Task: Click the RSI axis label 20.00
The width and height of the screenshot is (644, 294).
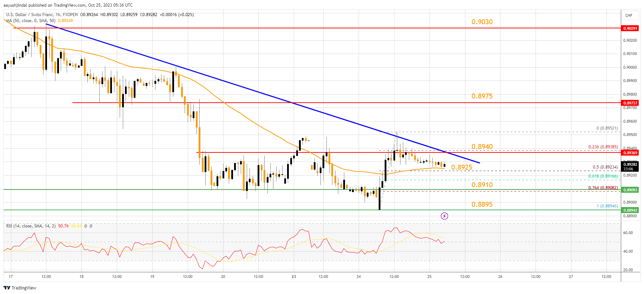Action: tap(628, 270)
